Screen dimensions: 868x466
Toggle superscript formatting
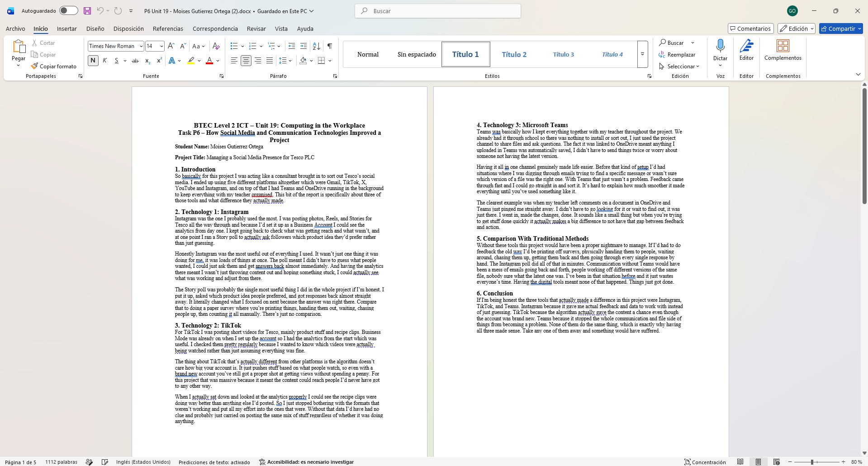pos(159,61)
